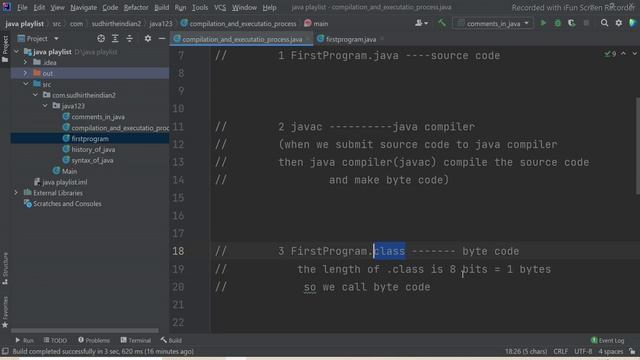Open Run tool window button
This screenshot has height=360, width=640.
[x=24, y=340]
